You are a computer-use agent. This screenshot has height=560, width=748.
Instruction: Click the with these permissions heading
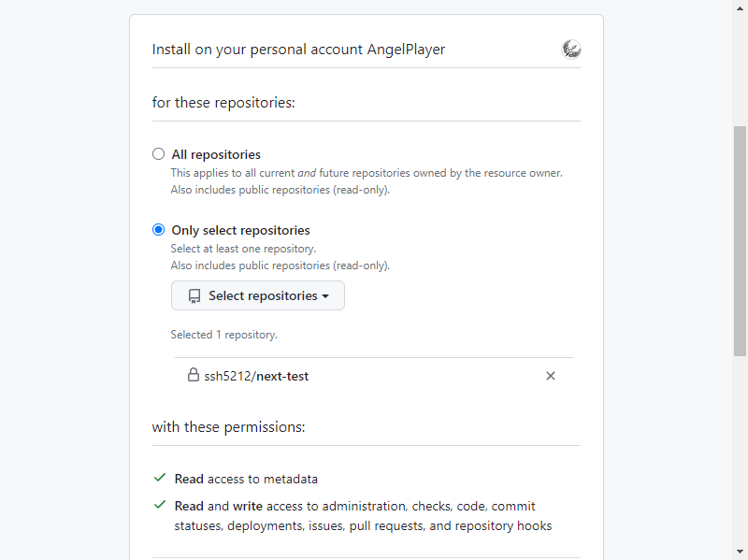228,427
